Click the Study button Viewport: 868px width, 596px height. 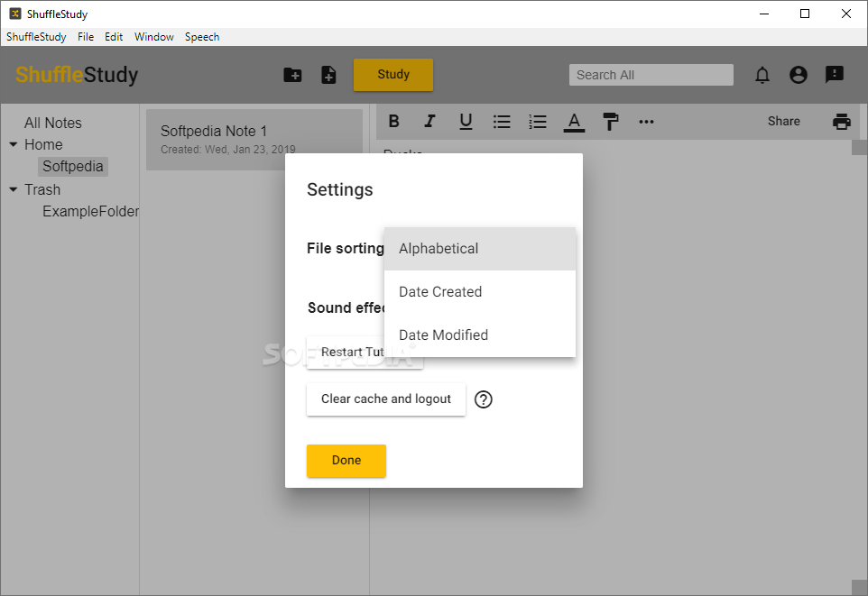(393, 75)
